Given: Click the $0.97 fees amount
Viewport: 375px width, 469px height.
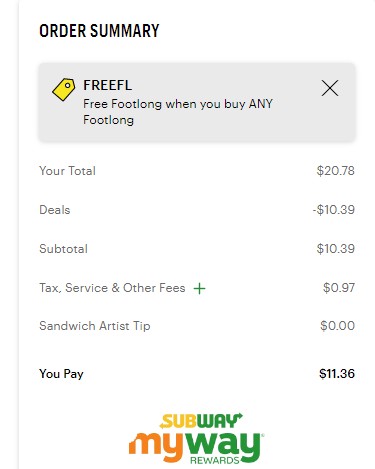Looking at the screenshot, I should [x=339, y=288].
